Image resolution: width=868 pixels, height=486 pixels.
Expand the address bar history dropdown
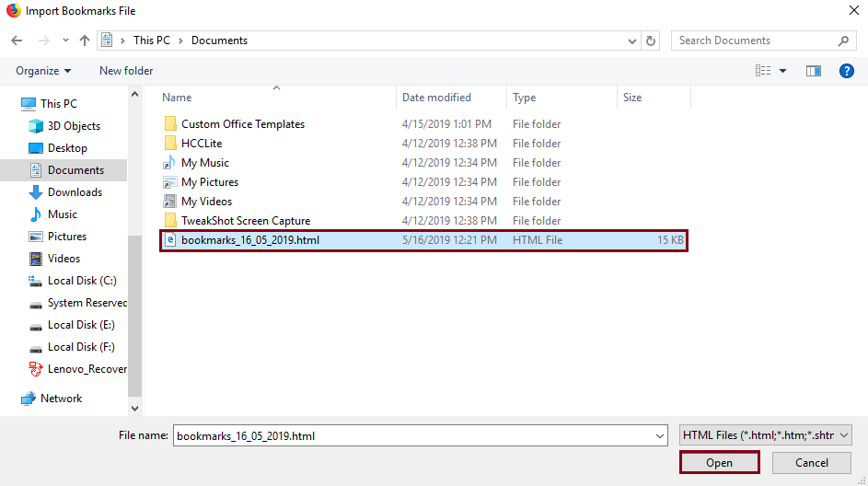631,41
